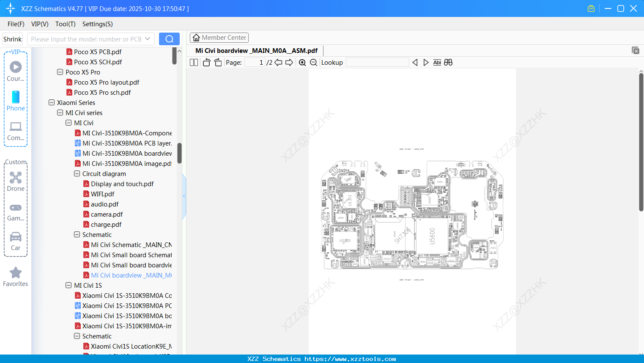Toggle the binoculars search option

(448, 62)
